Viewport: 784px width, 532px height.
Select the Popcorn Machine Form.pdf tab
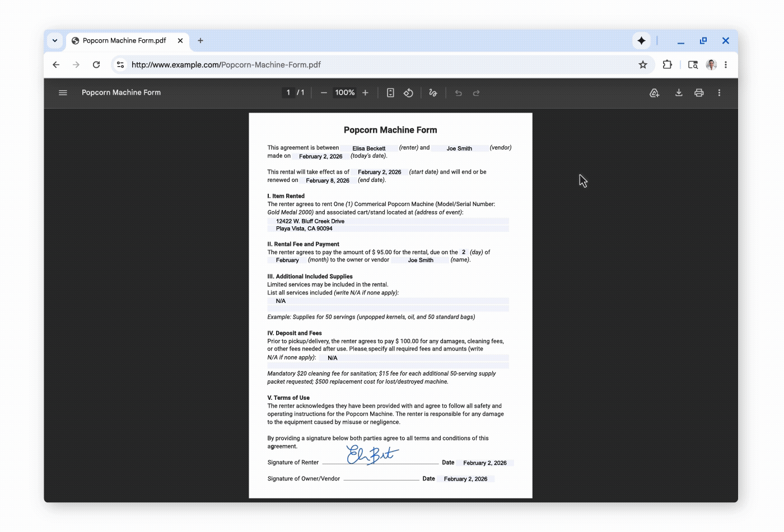(x=124, y=40)
